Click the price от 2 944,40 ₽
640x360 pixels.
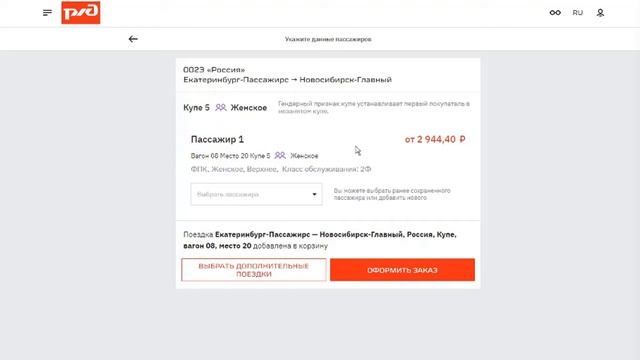(435, 139)
